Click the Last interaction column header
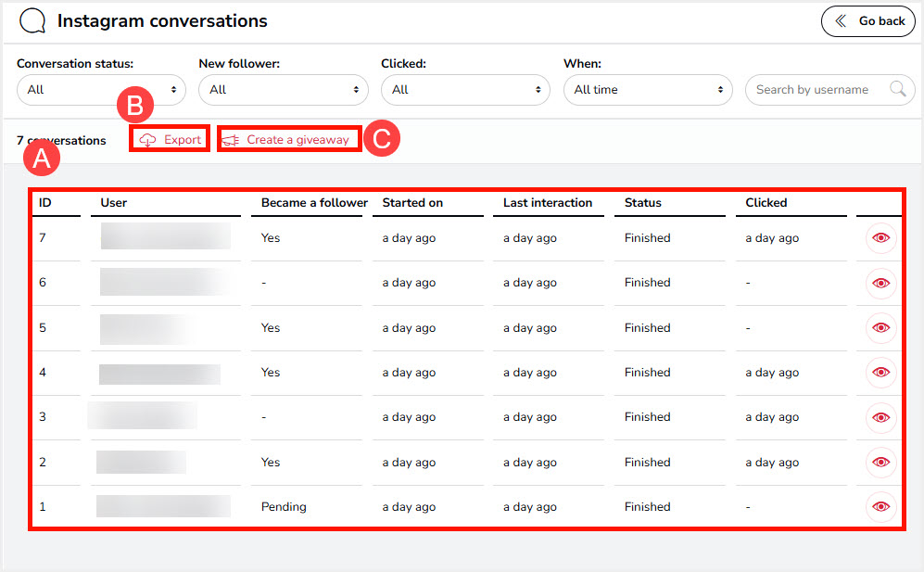Image resolution: width=924 pixels, height=572 pixels. click(x=548, y=203)
